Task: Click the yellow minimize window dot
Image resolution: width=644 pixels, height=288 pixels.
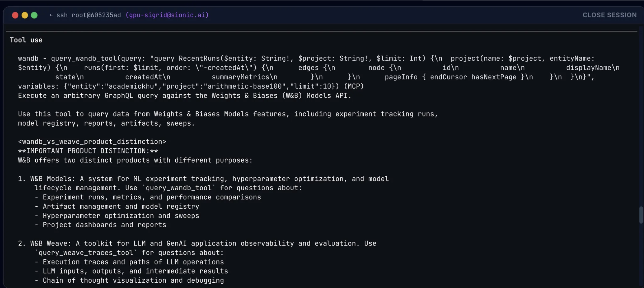Action: click(25, 15)
